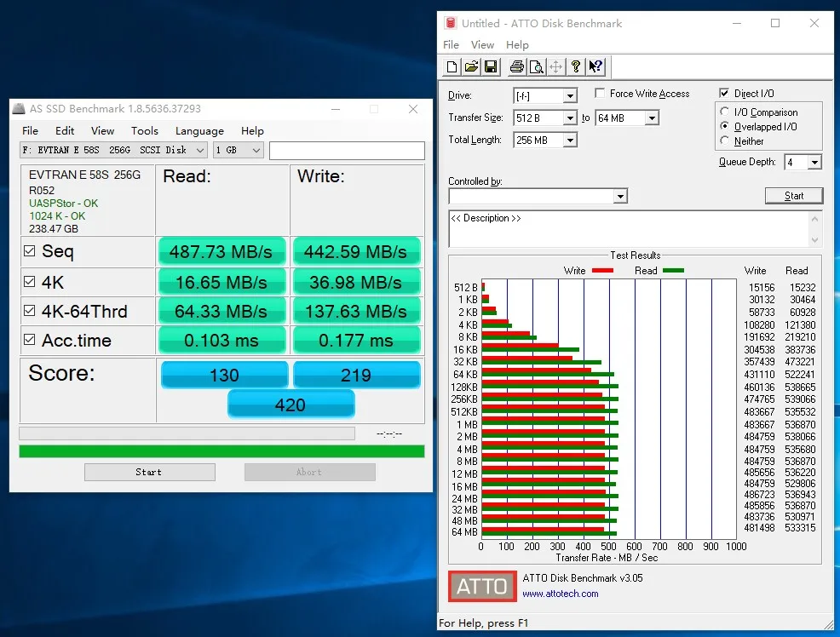The image size is (840, 637).
Task: Click AS SSD Benchmark title bar app icon
Action: tap(19, 109)
